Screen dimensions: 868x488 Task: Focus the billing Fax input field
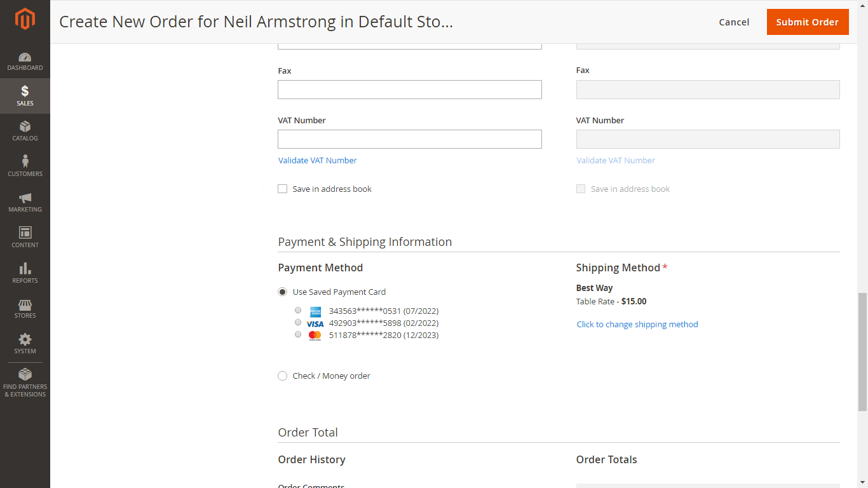[x=410, y=90]
